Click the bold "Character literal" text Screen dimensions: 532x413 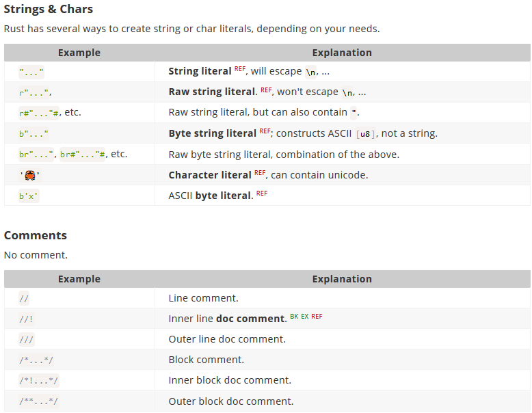(x=210, y=175)
